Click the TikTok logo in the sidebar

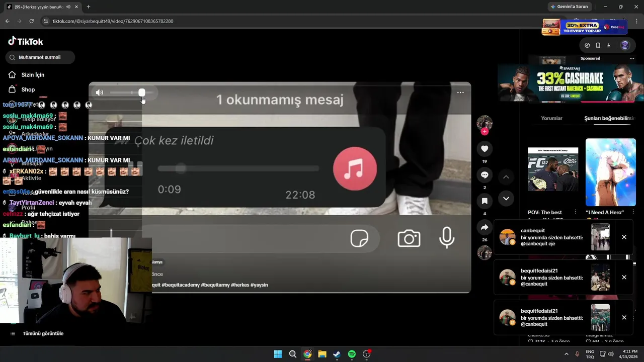[26, 41]
